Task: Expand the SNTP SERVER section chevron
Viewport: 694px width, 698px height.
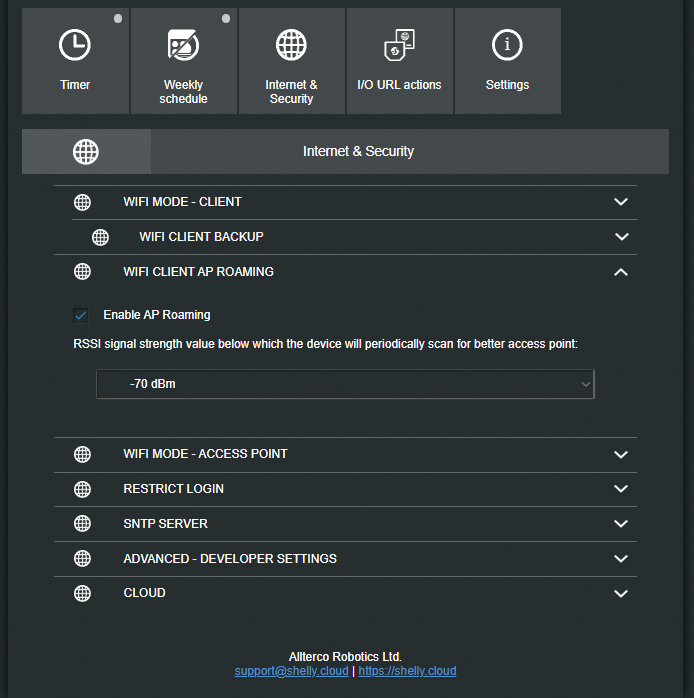Action: click(x=621, y=524)
